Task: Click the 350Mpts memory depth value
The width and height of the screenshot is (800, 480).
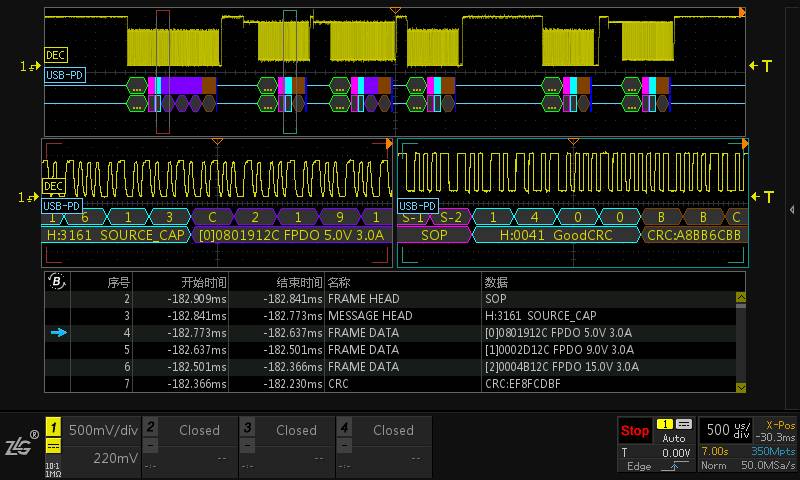Action: [x=773, y=451]
